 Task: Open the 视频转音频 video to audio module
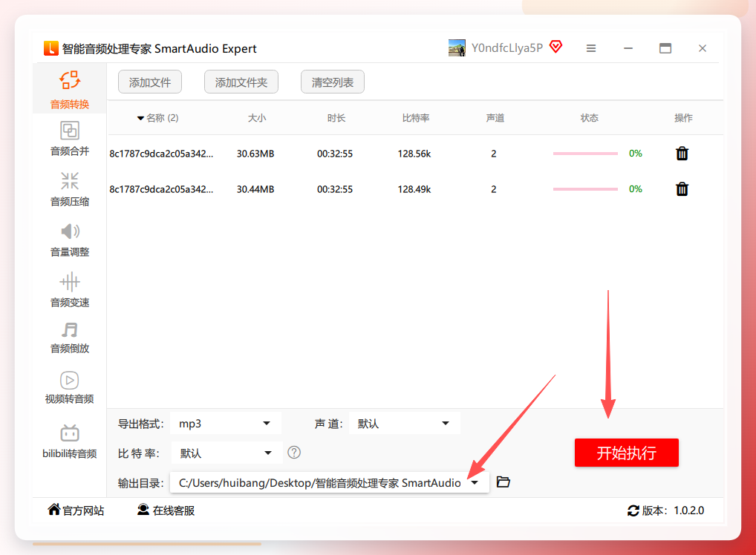[x=69, y=387]
